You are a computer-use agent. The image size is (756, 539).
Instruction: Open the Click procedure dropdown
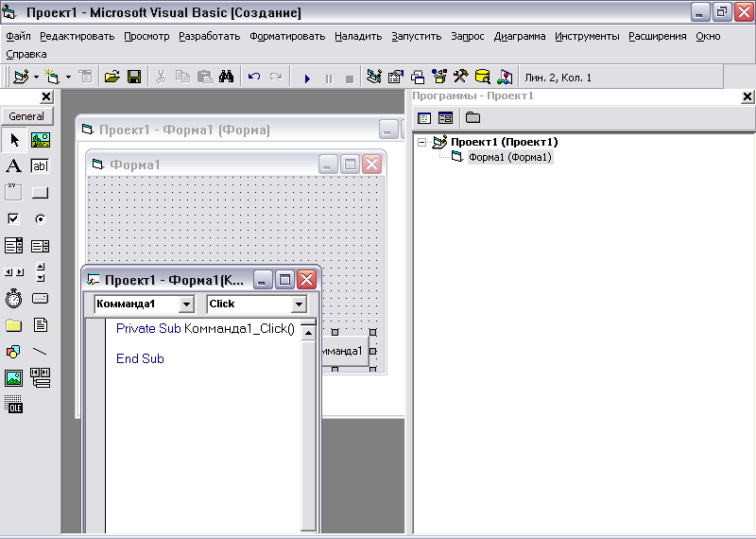tap(299, 304)
